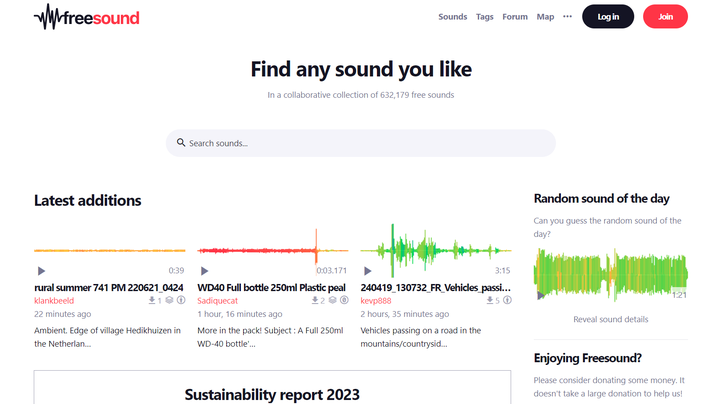720x404 pixels.
Task: Visit user kevp888's profile
Action: (376, 301)
